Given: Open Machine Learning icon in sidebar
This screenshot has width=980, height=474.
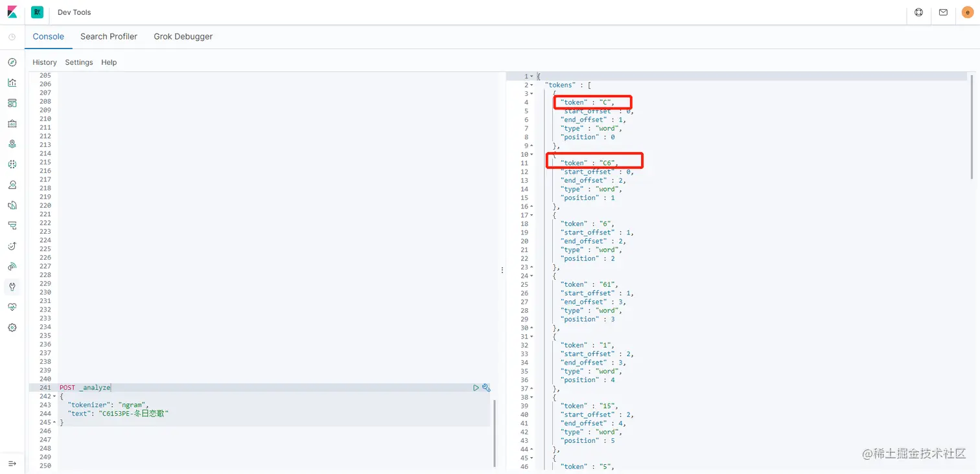Looking at the screenshot, I should pyautogui.click(x=12, y=164).
